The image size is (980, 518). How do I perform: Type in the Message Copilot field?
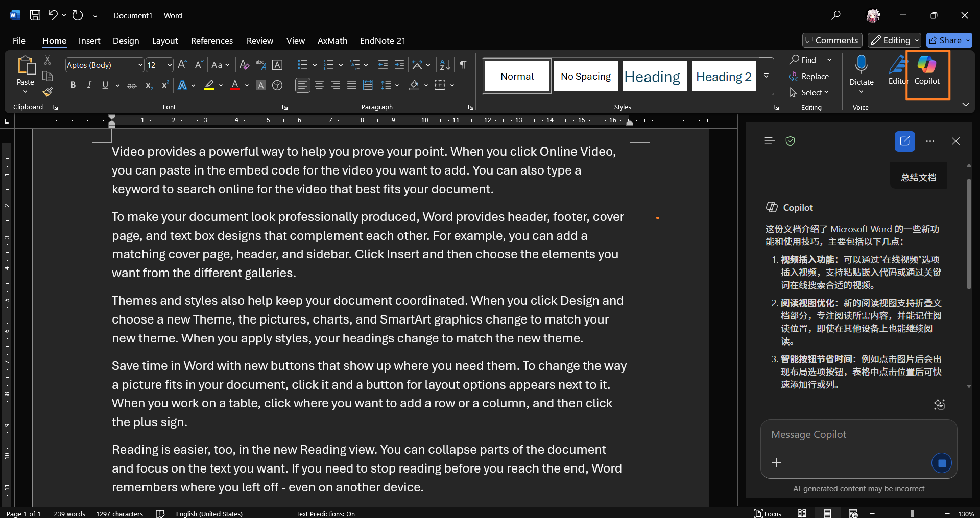858,435
